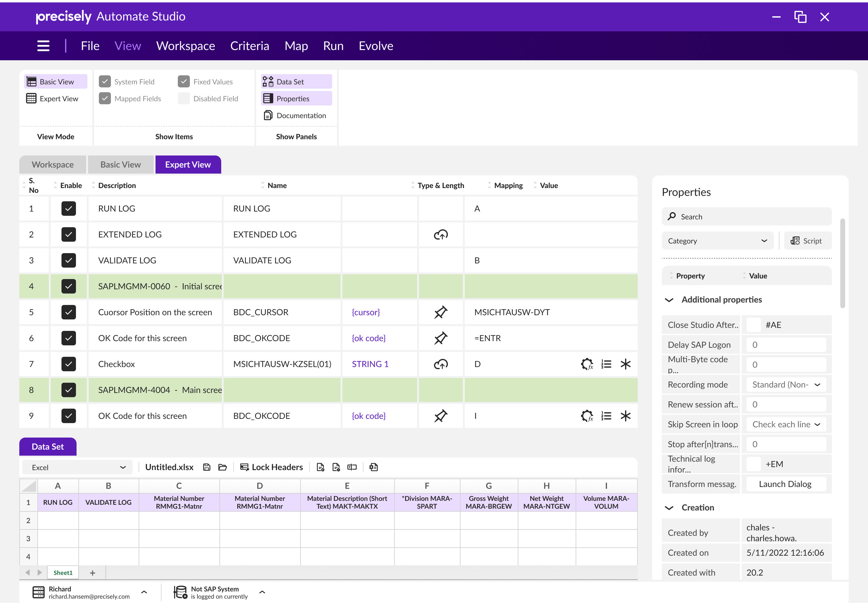Image resolution: width=868 pixels, height=603 pixels.
Task: Open the Criteria menu
Action: [x=250, y=46]
